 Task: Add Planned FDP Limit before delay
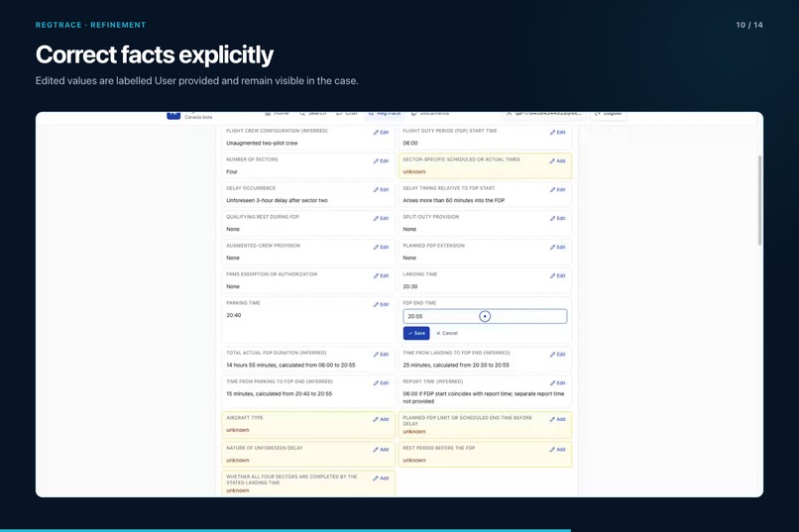point(557,419)
